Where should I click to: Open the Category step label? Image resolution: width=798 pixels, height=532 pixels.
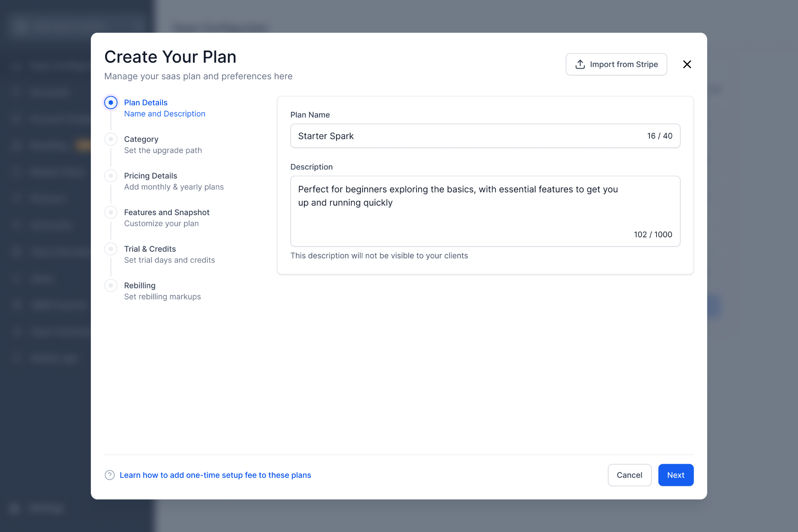(x=141, y=139)
